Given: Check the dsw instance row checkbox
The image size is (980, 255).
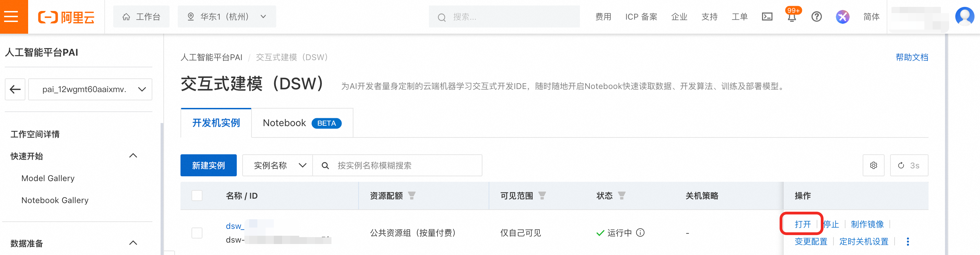Looking at the screenshot, I should tap(197, 233).
